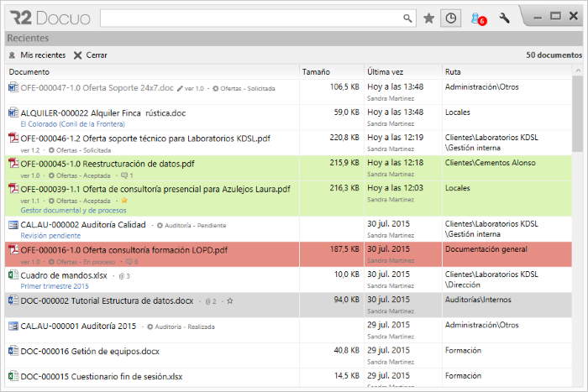The image size is (588, 392).
Task: Click Excel icon of DOC-000015 Cuestionario
Action: tap(13, 376)
